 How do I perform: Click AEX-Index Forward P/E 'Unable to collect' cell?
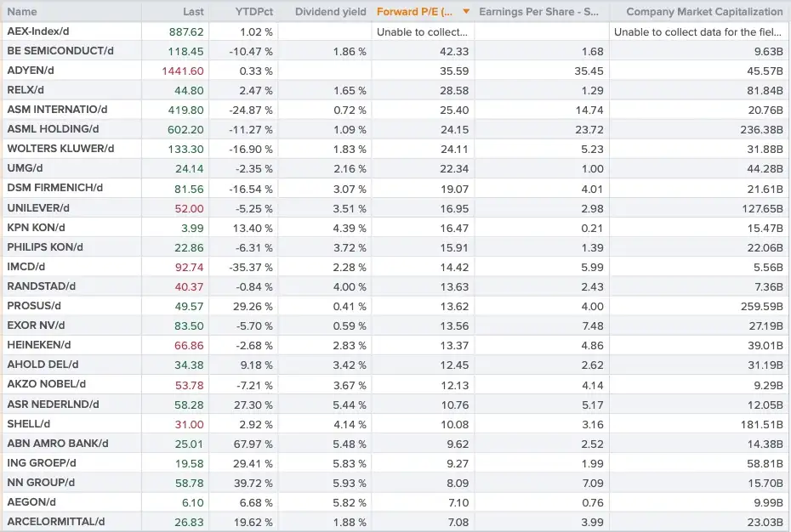click(x=422, y=31)
